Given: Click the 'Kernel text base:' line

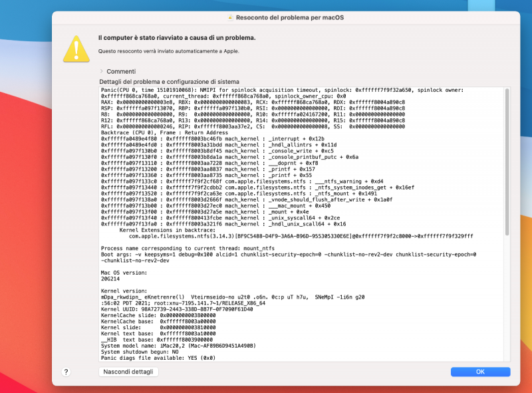Looking at the screenshot, I should click(158, 334).
